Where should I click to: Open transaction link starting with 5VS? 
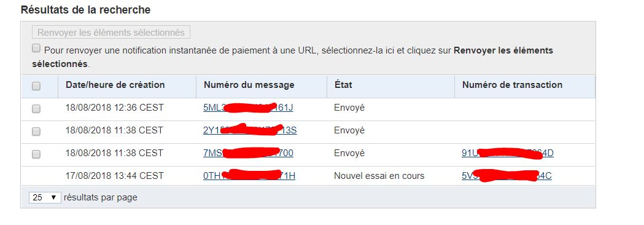pyautogui.click(x=506, y=176)
